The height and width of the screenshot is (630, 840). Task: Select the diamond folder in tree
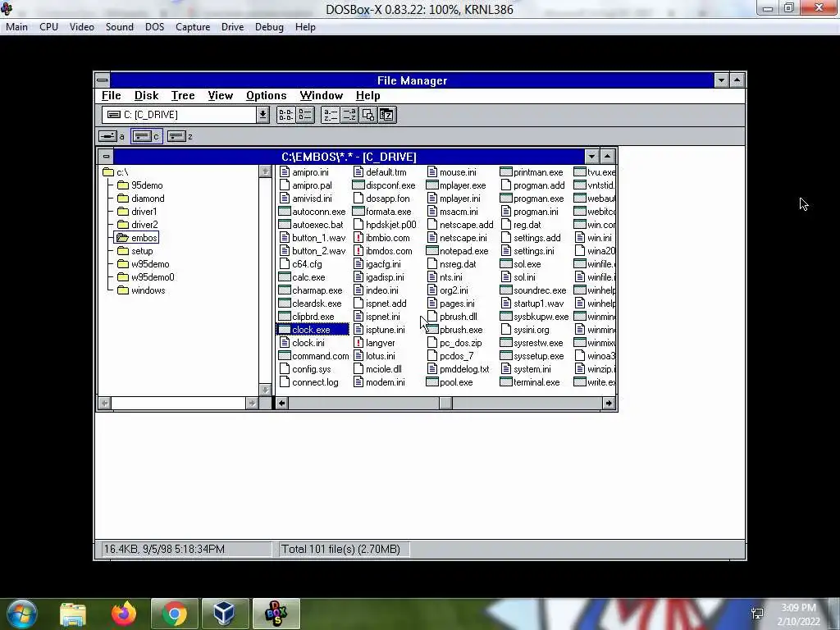coord(141,199)
